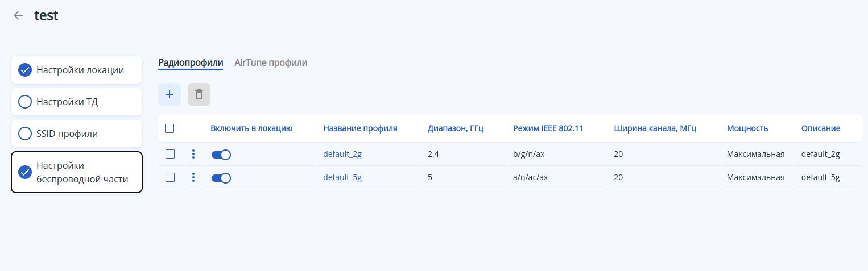The width and height of the screenshot is (868, 271).
Task: Open three-dot menu for default_2g row
Action: point(193,154)
